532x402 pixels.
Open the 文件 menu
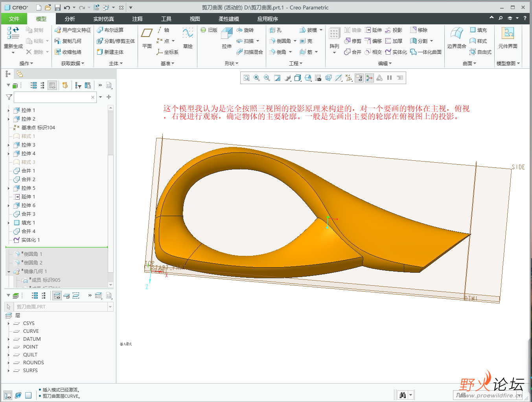click(14, 19)
